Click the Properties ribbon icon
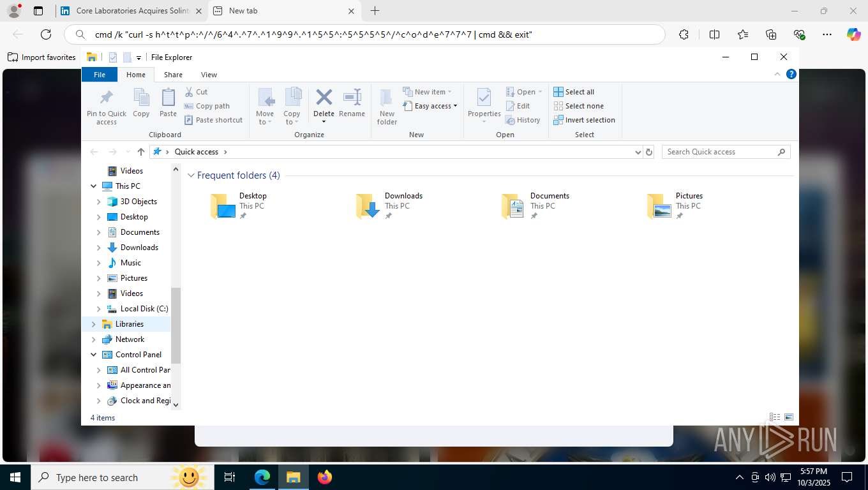The width and height of the screenshot is (868, 490). coord(484,98)
